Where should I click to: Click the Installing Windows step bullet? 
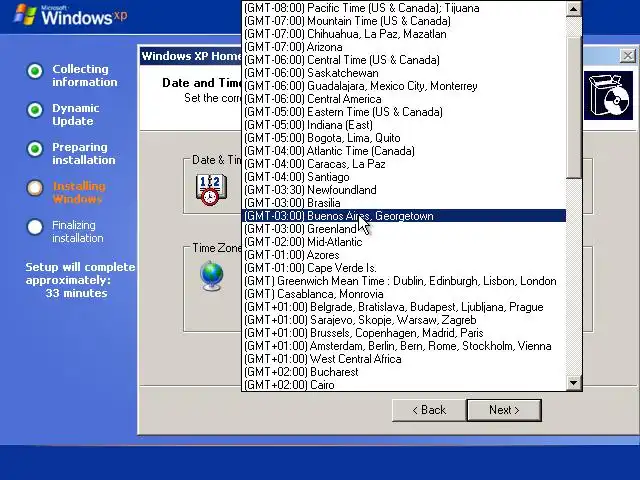(35, 188)
